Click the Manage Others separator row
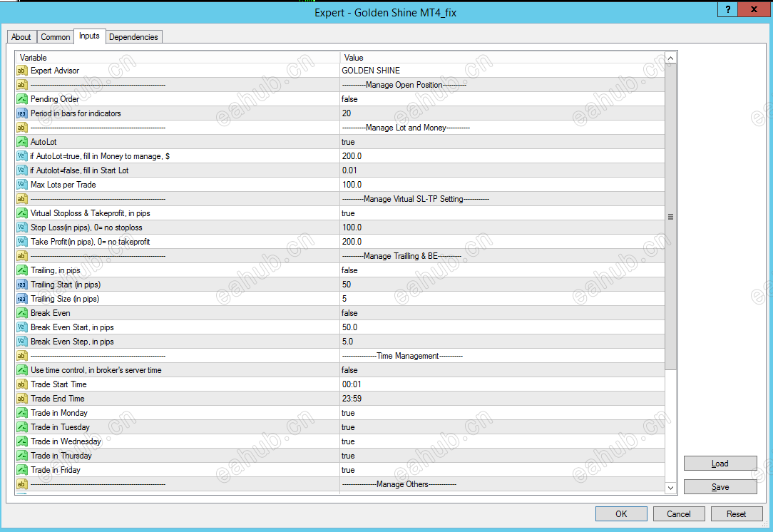 tap(340, 485)
